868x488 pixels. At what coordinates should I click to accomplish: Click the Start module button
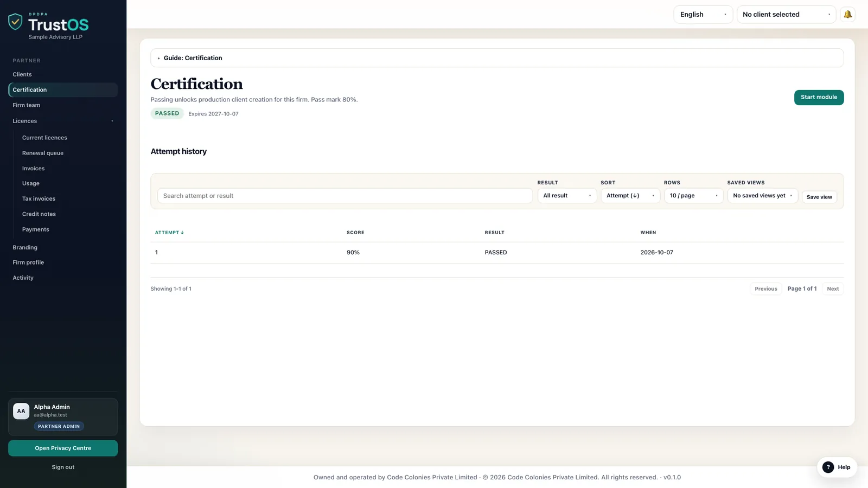[x=819, y=98]
